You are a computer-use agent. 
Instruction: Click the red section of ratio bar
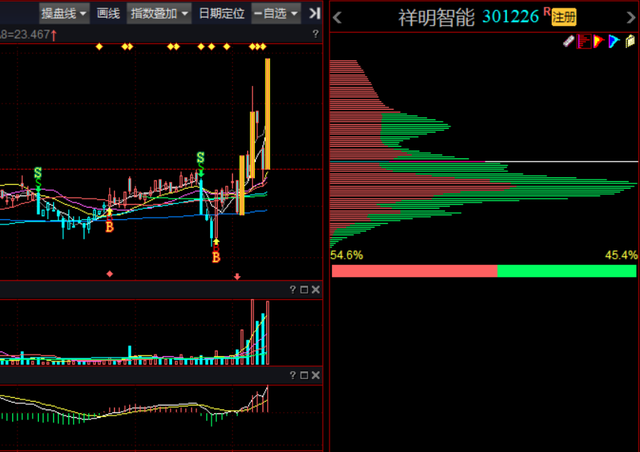click(x=415, y=271)
